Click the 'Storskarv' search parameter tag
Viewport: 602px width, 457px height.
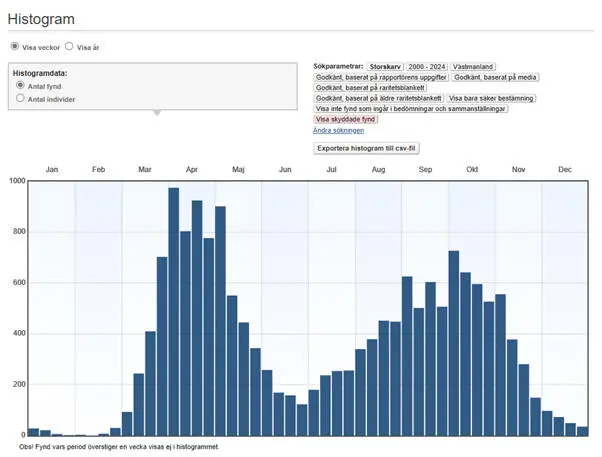click(385, 65)
